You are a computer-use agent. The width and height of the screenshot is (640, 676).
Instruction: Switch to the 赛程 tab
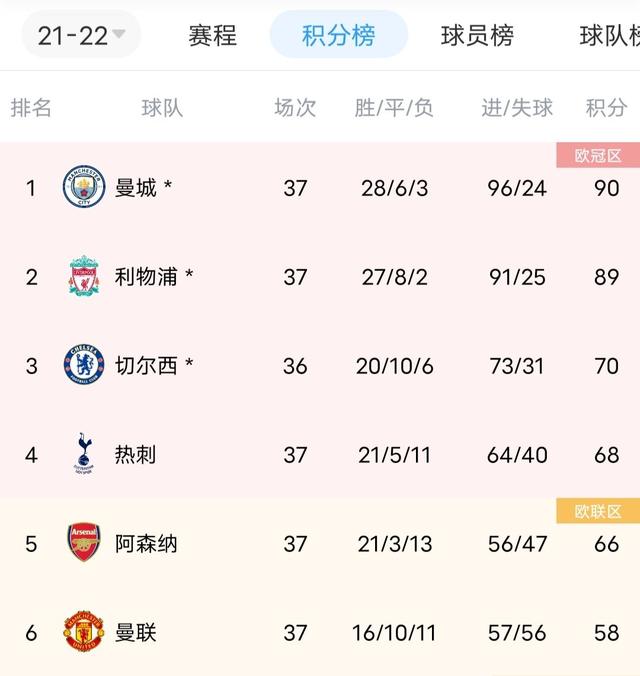213,36
